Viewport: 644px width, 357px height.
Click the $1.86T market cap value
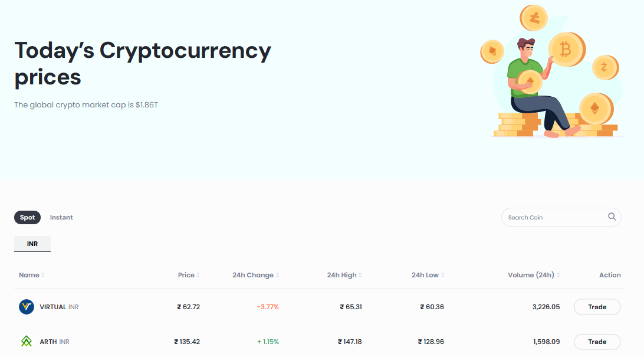(147, 105)
